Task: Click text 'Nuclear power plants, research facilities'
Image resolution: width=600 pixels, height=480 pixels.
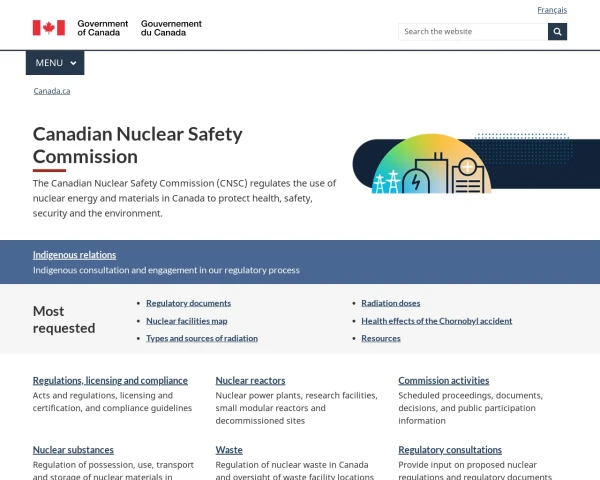Action: [x=297, y=395]
